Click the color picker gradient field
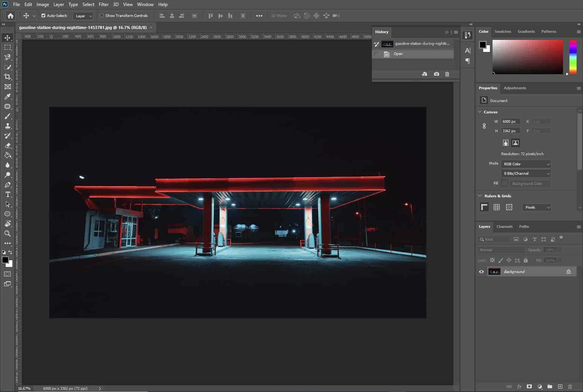The image size is (583, 392). tap(528, 57)
